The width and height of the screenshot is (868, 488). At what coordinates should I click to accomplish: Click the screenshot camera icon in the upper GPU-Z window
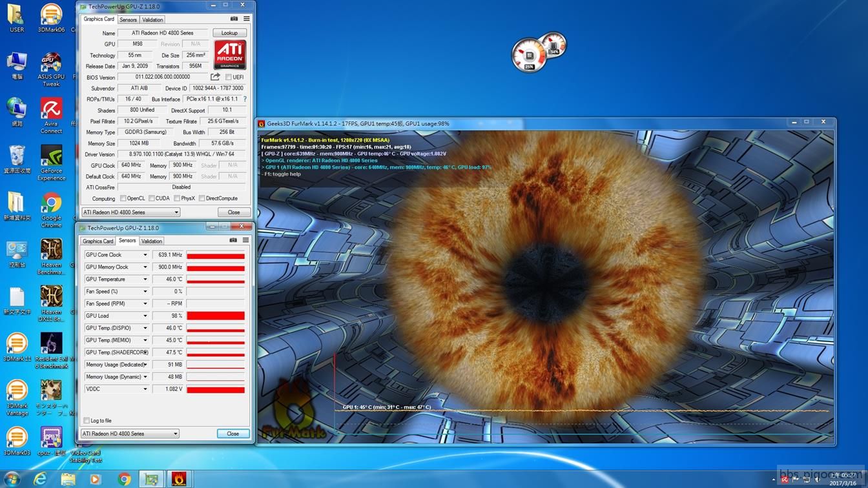click(234, 19)
